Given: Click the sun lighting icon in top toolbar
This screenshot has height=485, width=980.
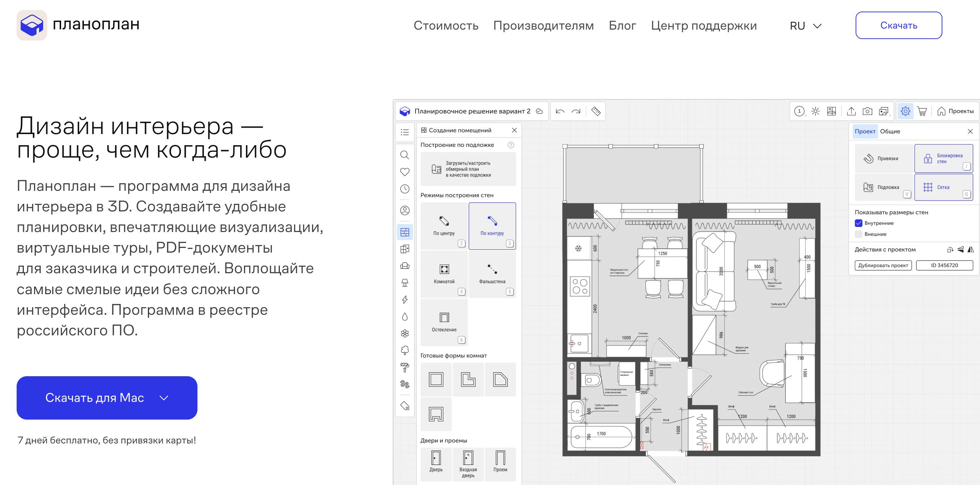Looking at the screenshot, I should 815,111.
